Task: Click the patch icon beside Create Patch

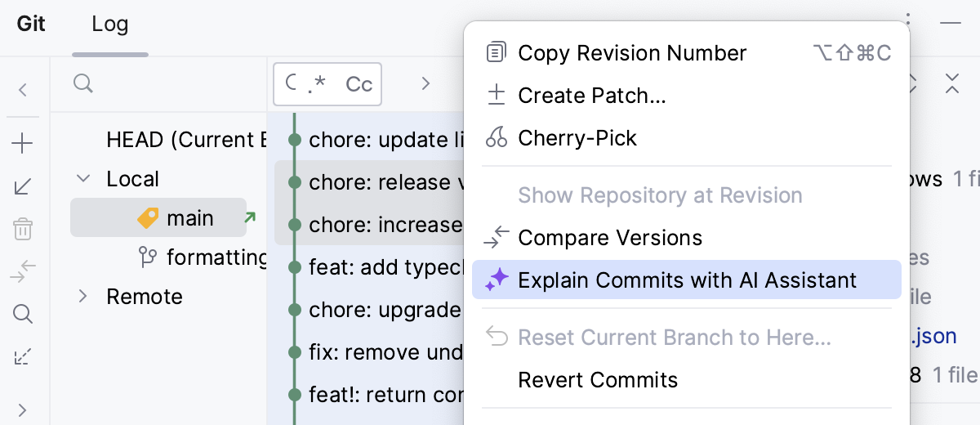Action: pos(497,96)
